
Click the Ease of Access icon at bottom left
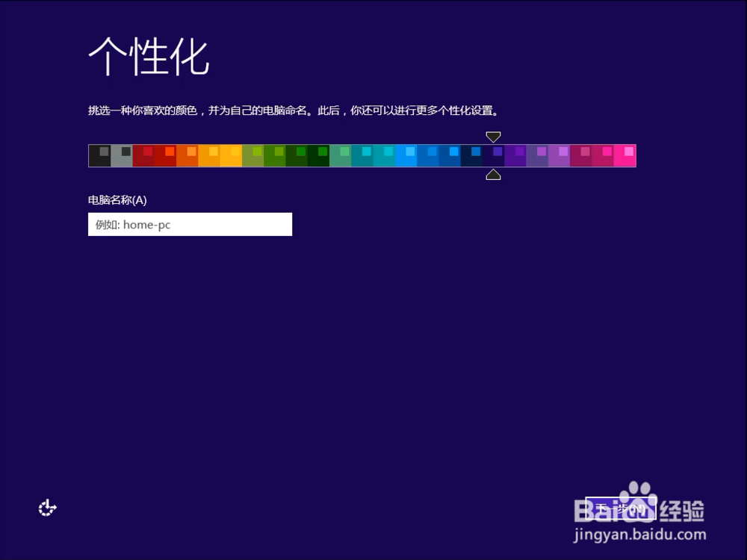[47, 508]
